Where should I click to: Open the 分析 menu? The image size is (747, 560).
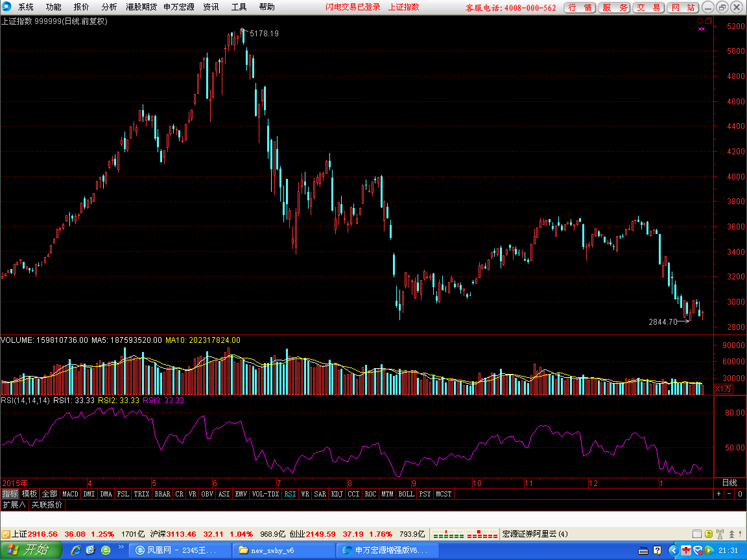click(109, 7)
